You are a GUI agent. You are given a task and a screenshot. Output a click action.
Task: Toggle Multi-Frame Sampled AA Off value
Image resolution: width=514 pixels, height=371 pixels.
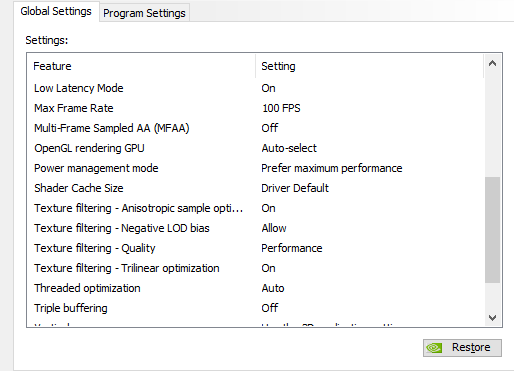point(269,128)
